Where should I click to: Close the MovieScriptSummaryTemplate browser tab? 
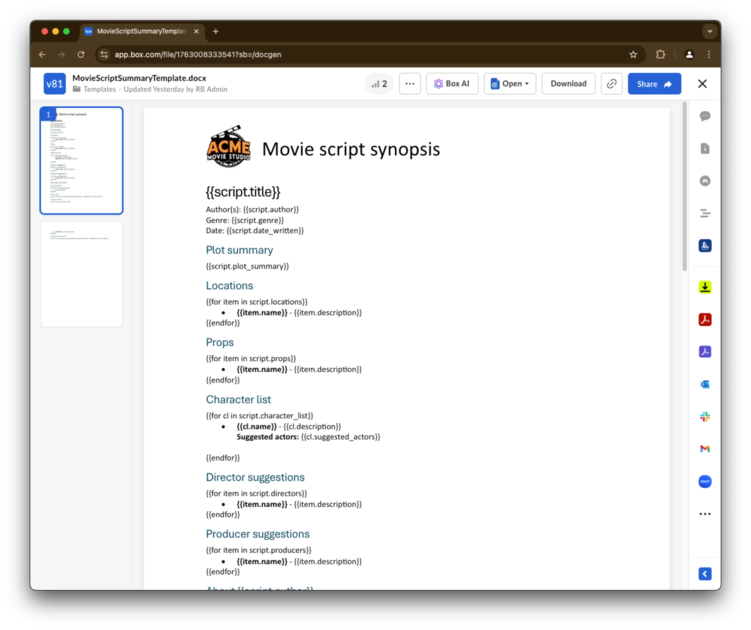pyautogui.click(x=196, y=31)
